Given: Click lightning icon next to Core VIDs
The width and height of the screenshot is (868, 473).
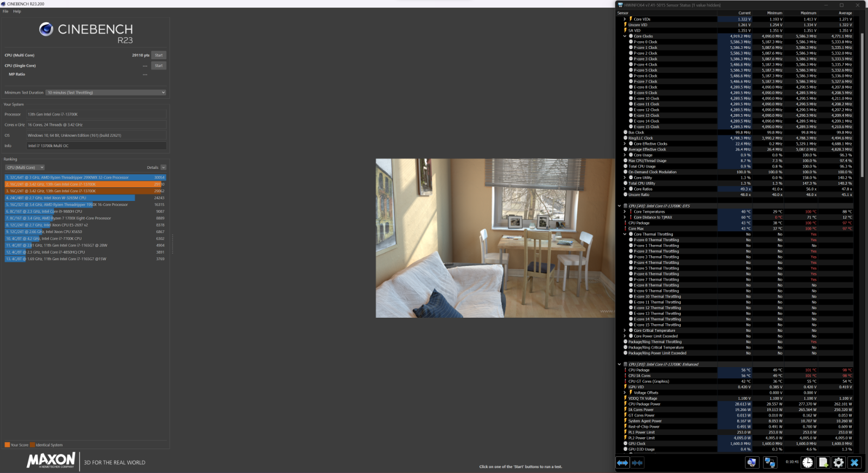Looking at the screenshot, I should coord(631,19).
